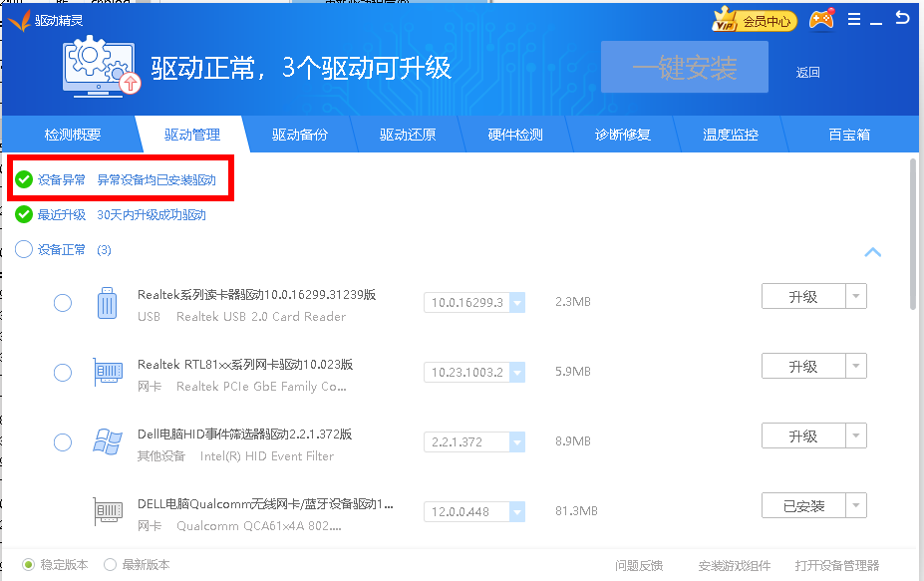Viewport: 924px width, 581px height.
Task: Click the 设备正常 group label
Action: tap(61, 250)
